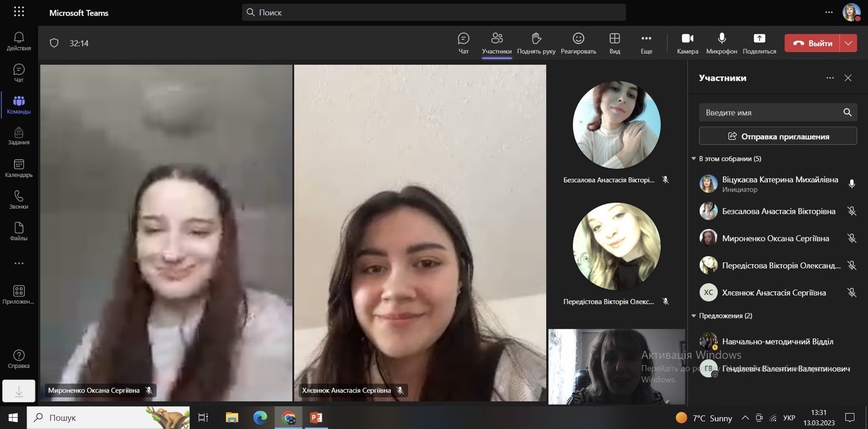Open the Windows Start menu
868x429 pixels.
pyautogui.click(x=13, y=418)
